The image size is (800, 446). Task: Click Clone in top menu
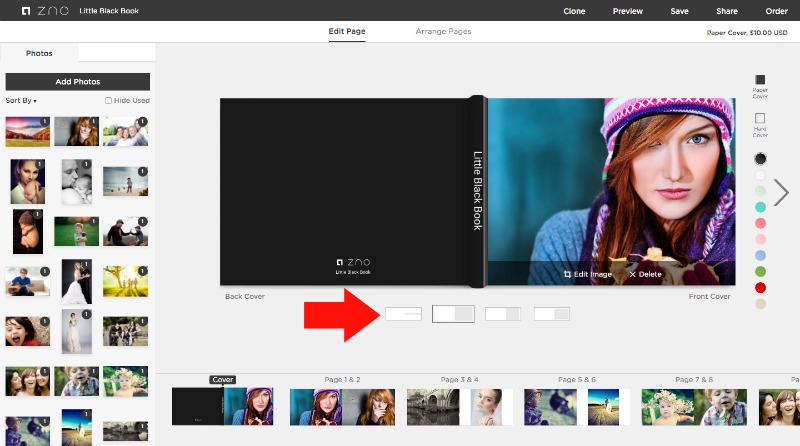coord(574,11)
